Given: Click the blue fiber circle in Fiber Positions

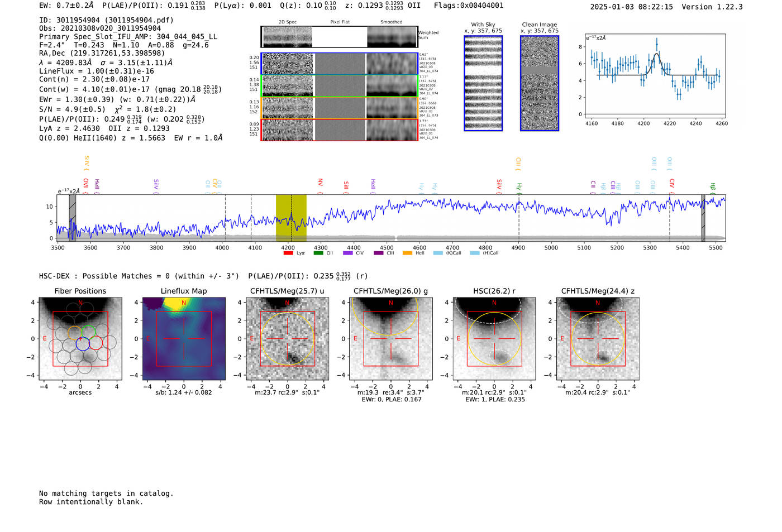Looking at the screenshot, I should (x=83, y=344).
